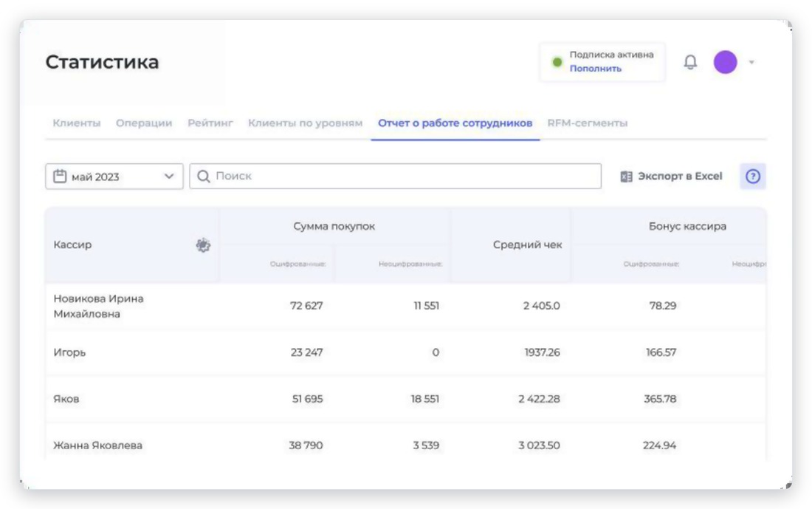The width and height of the screenshot is (812, 509).
Task: Click the value 72 627
Action: 306,306
